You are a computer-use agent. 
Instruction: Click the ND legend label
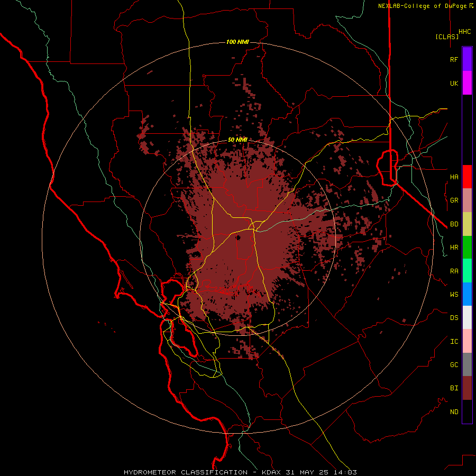coord(454,412)
